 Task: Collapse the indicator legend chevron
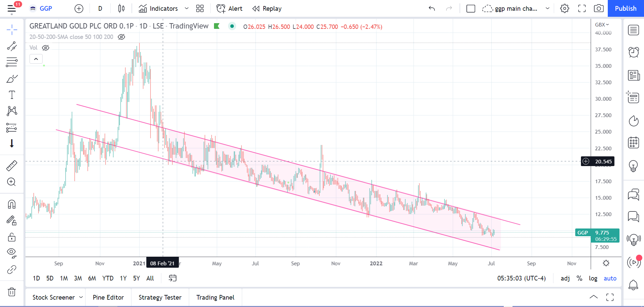(36, 59)
